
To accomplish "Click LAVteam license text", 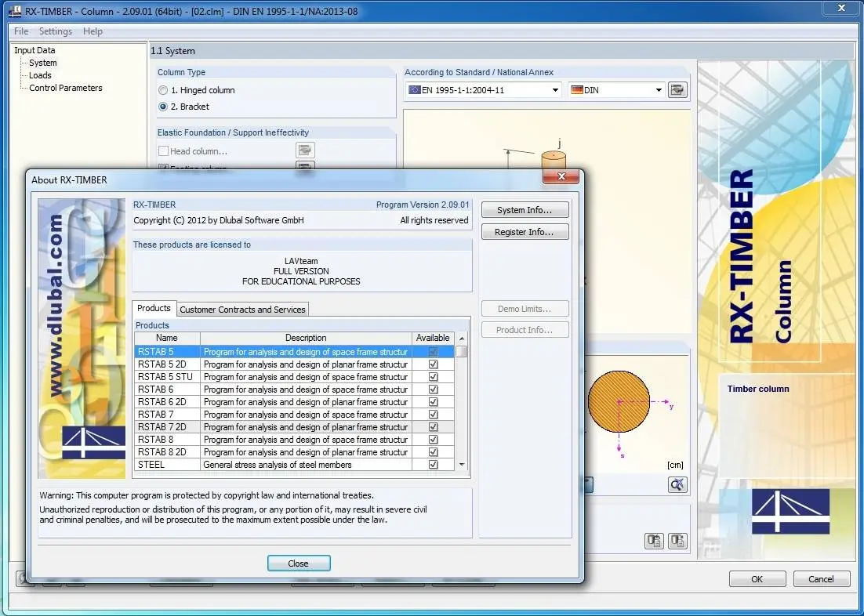I will [301, 261].
